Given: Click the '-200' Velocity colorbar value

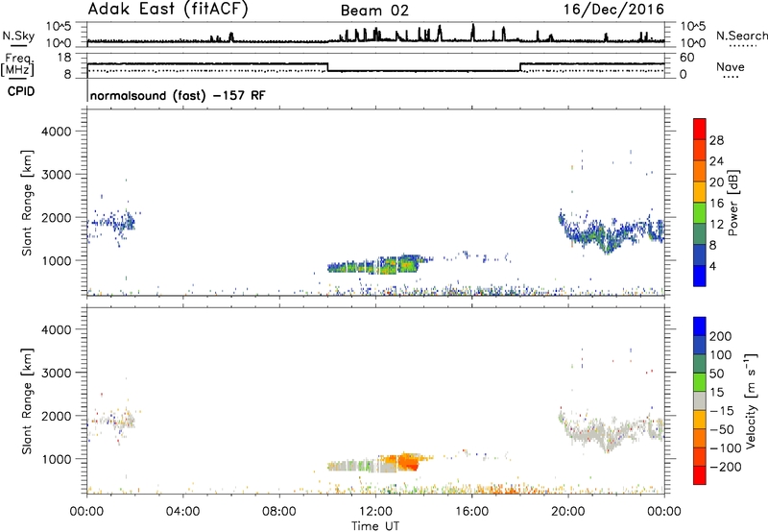Looking at the screenshot, I should coord(725,467).
